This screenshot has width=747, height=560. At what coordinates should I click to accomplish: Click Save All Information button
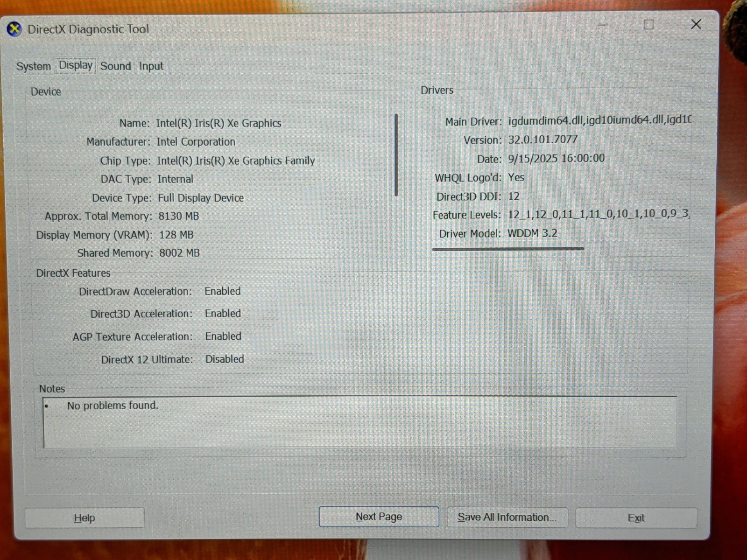click(x=507, y=517)
